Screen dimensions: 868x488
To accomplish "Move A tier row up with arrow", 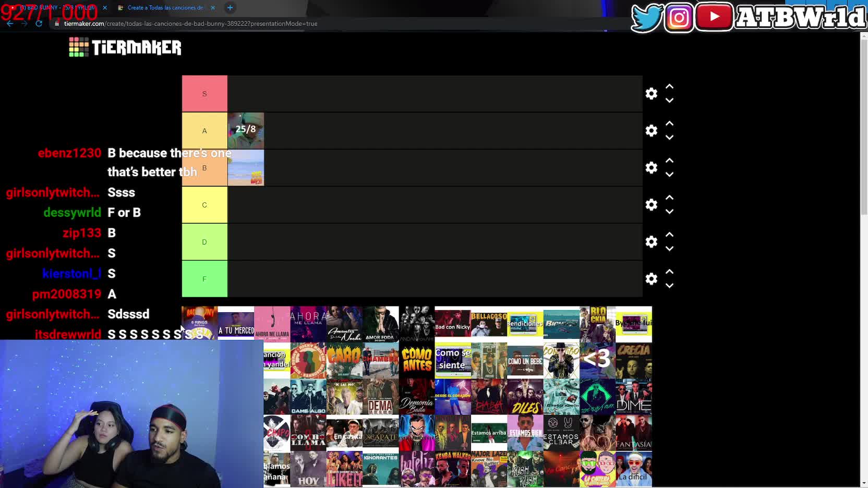I will 670,124.
